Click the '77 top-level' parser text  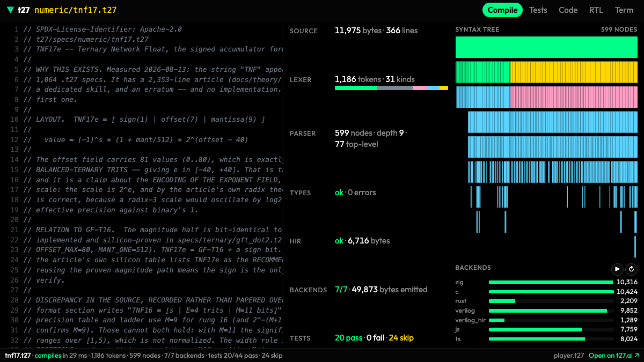pyautogui.click(x=356, y=144)
